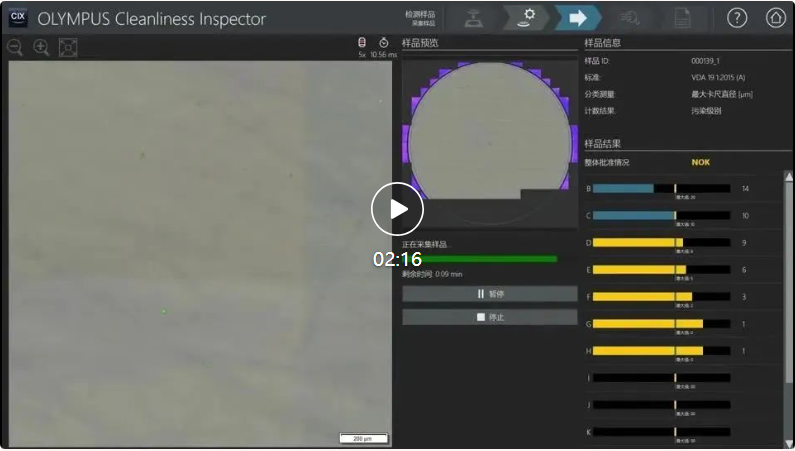Click standard value VDA 19.1:2015 (A)
795x451 pixels.
[718, 78]
